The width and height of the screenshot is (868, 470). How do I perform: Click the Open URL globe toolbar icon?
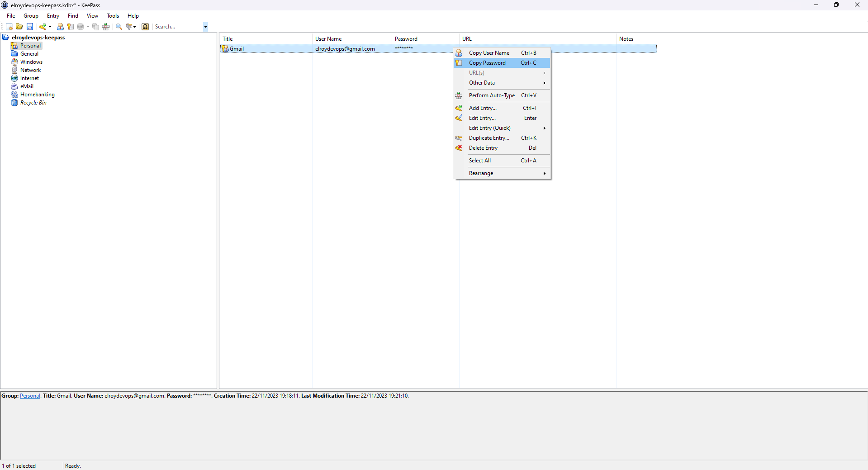(x=81, y=27)
